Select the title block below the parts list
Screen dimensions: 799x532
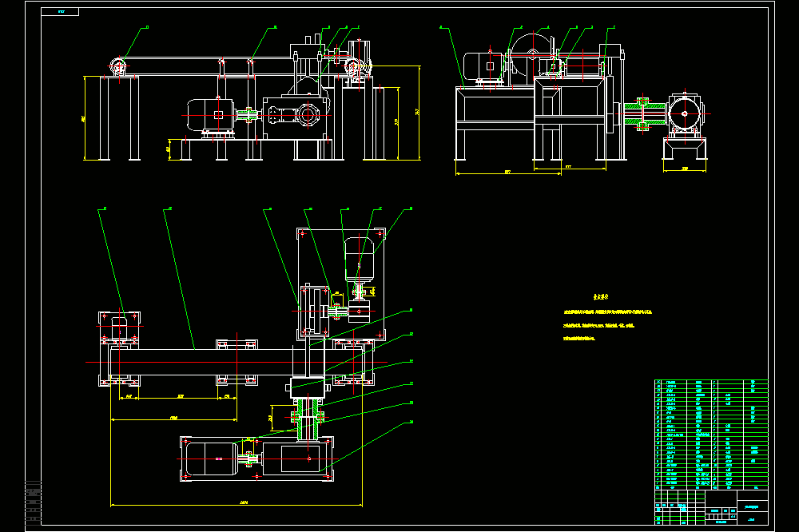[x=711, y=507]
